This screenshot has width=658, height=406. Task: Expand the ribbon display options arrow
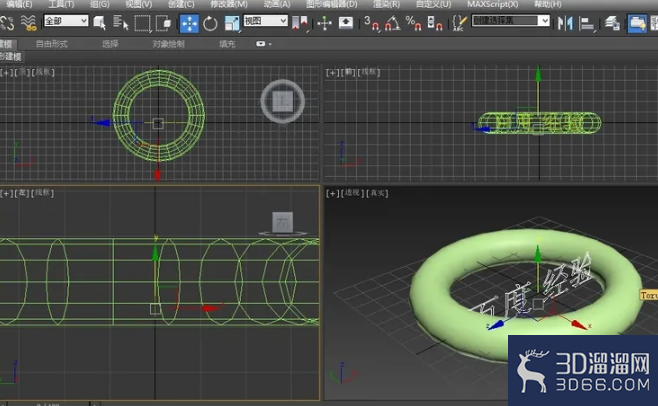(270, 44)
